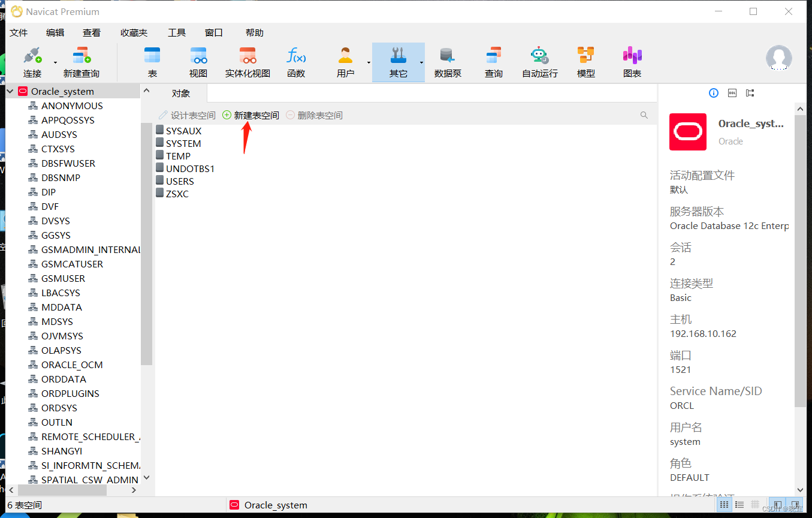This screenshot has height=518, width=812.
Task: Open the 收藏夹 (Favorites) menu
Action: point(134,32)
